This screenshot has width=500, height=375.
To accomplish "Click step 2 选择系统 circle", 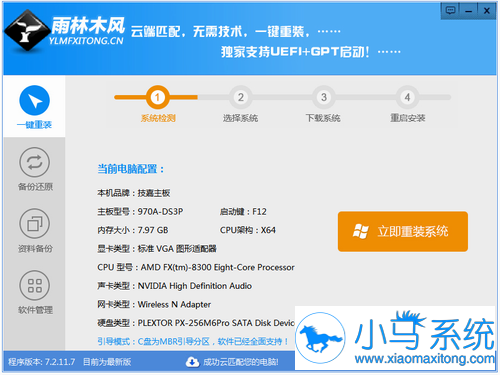I will [x=240, y=97].
